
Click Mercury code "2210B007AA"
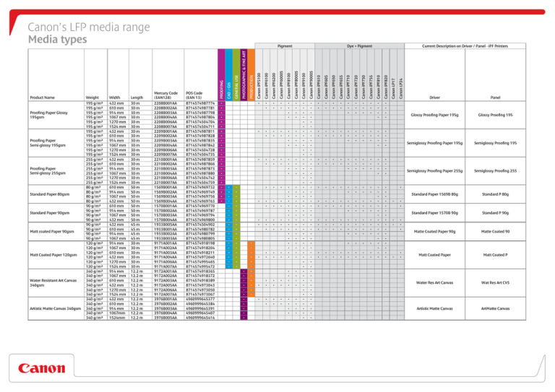165,183
